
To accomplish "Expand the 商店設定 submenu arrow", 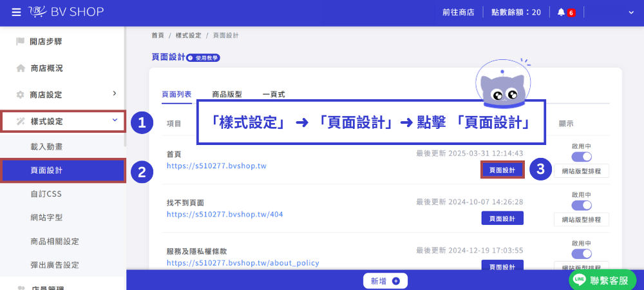I will [x=115, y=93].
